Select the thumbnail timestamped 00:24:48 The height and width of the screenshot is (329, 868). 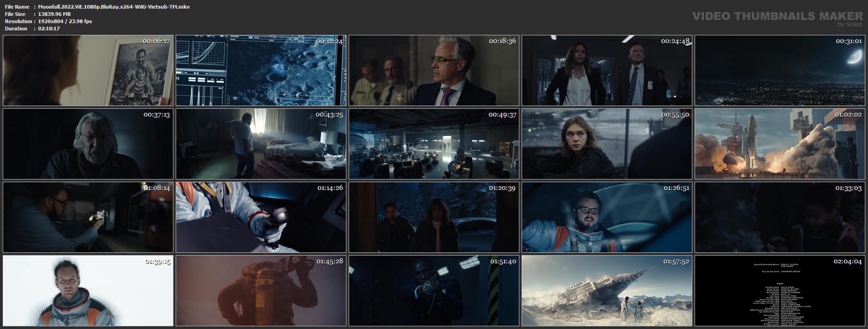click(607, 71)
